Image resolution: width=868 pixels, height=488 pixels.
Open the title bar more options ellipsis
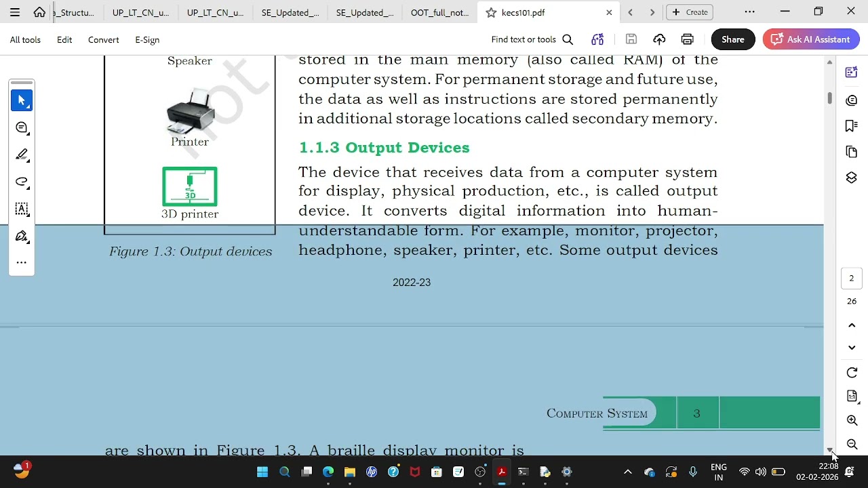[749, 12]
